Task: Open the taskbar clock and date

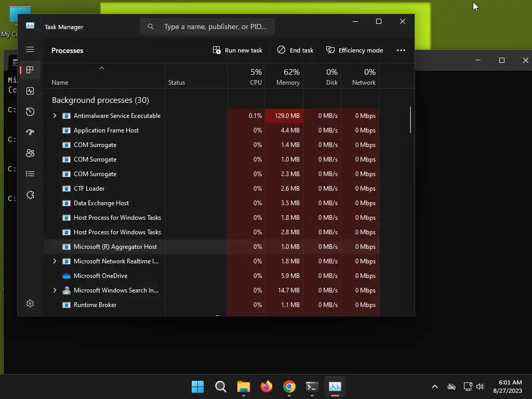Action: click(508, 387)
